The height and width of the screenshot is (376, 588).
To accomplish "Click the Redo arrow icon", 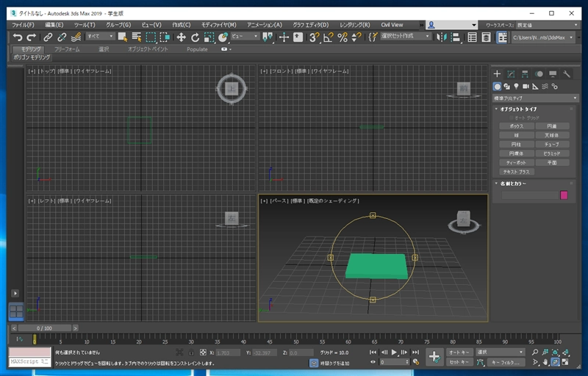I will [x=32, y=37].
